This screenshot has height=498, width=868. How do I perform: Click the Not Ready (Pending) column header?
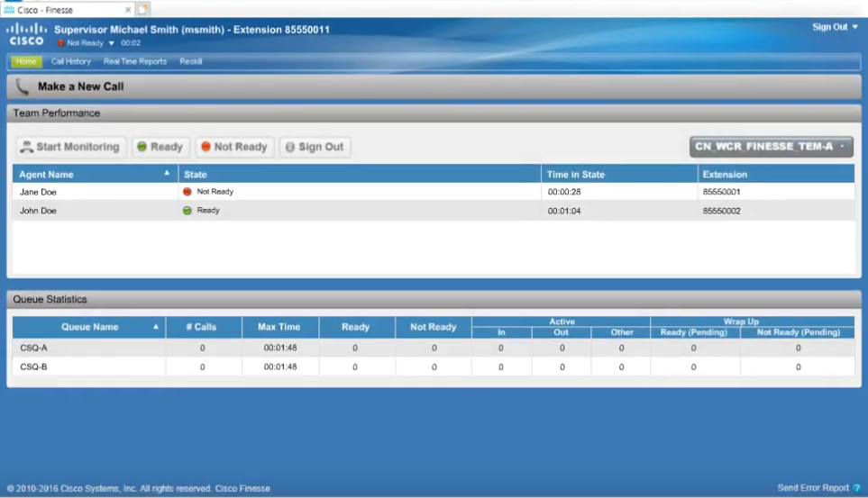798,332
